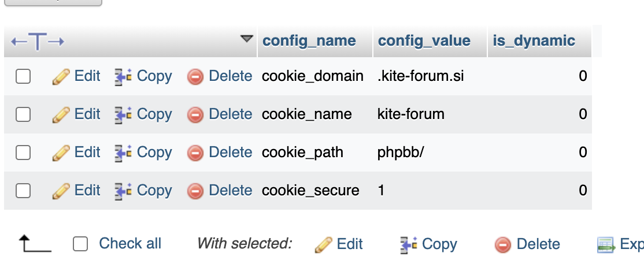The height and width of the screenshot is (260, 644).
Task: Click the pencil Edit icon for cookie_domain
Action: point(61,77)
